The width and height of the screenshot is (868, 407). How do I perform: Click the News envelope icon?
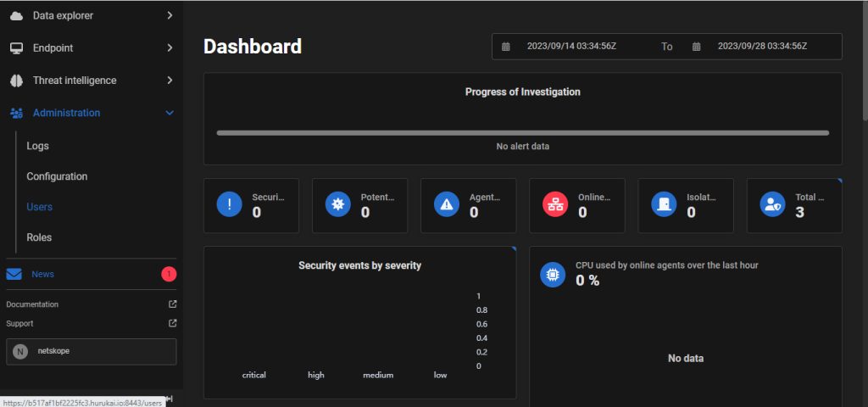[x=14, y=274]
